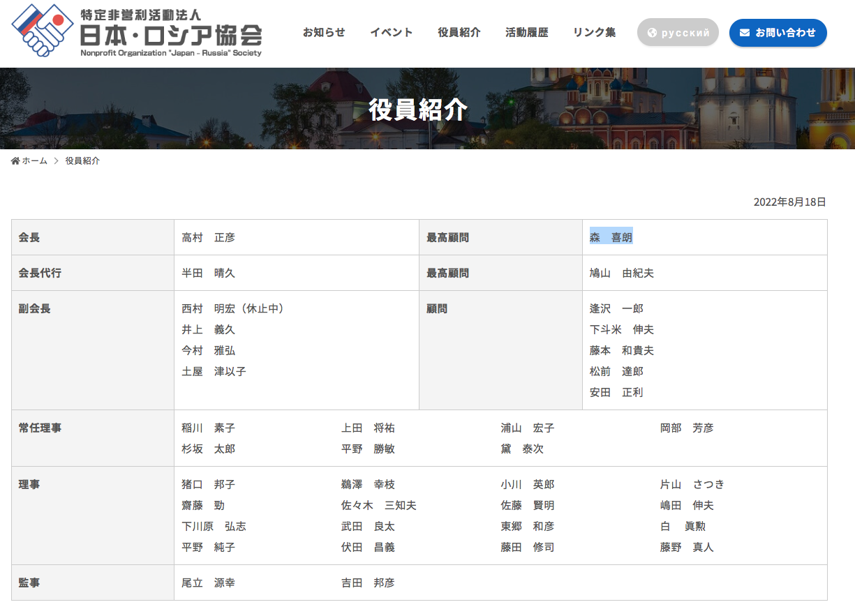Click the date 2022年8月18日
This screenshot has height=616, width=855.
tap(790, 202)
